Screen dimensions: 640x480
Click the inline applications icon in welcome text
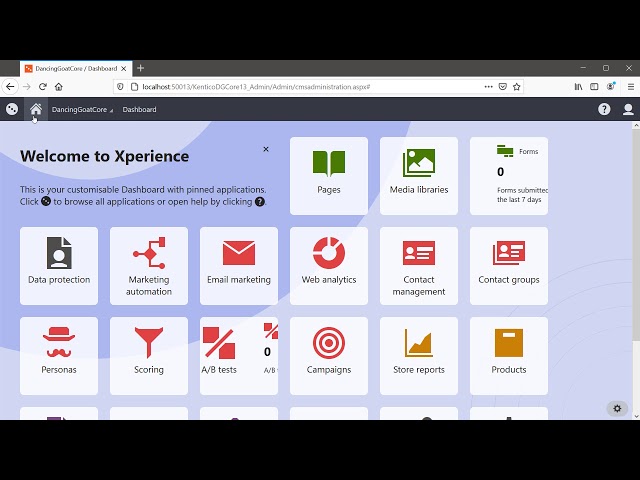pos(46,201)
